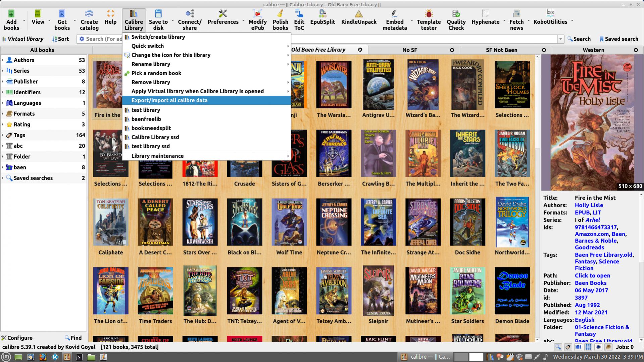644x362 pixels.
Task: Click the Jobs: 0 indicator
Action: [625, 347]
